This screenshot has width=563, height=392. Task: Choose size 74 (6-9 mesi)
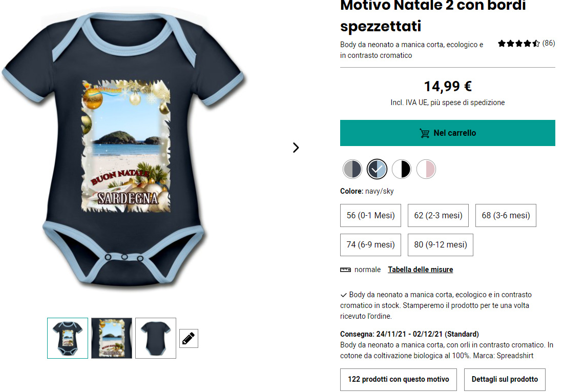pos(370,245)
